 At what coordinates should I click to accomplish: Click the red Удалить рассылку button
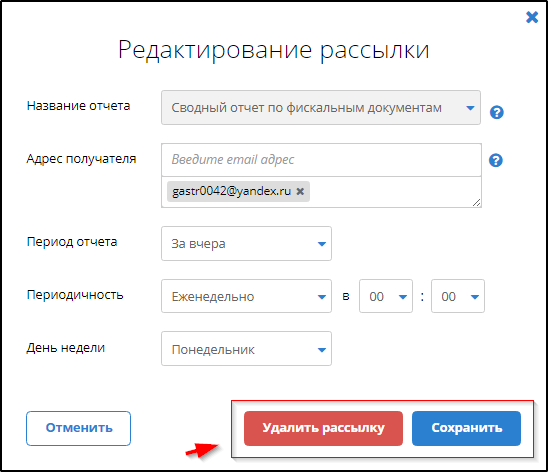point(323,428)
